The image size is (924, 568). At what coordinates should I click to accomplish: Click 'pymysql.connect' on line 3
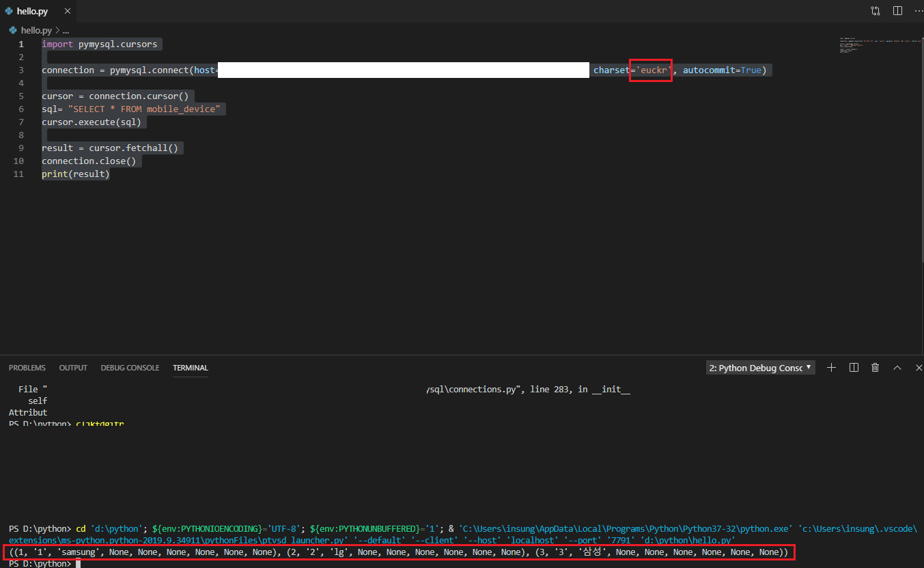point(150,70)
